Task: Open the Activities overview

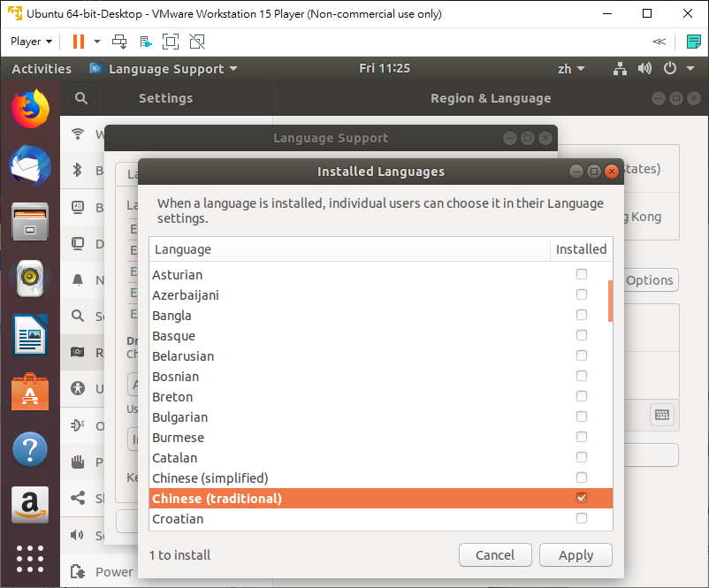Action: pos(42,69)
